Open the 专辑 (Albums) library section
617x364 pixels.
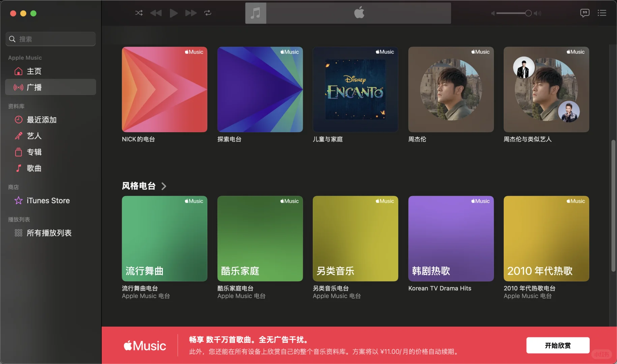pyautogui.click(x=34, y=152)
